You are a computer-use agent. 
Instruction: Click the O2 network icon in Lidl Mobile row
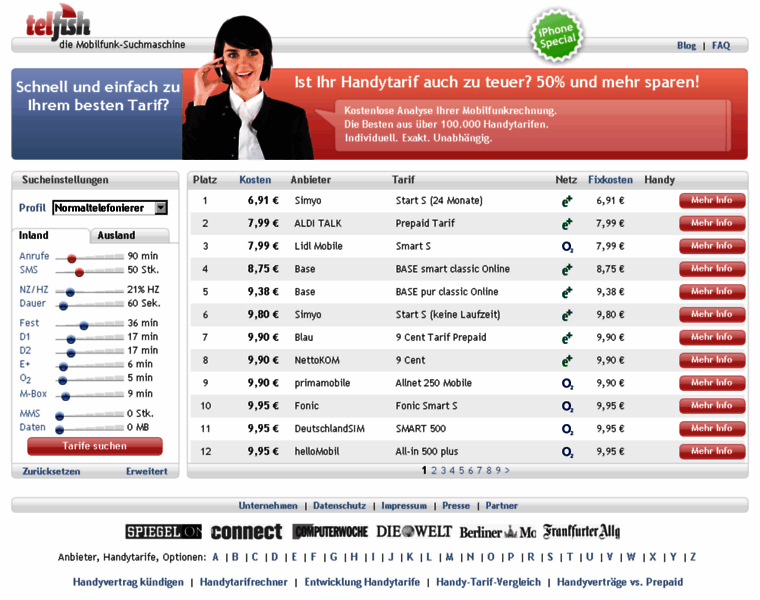[567, 247]
